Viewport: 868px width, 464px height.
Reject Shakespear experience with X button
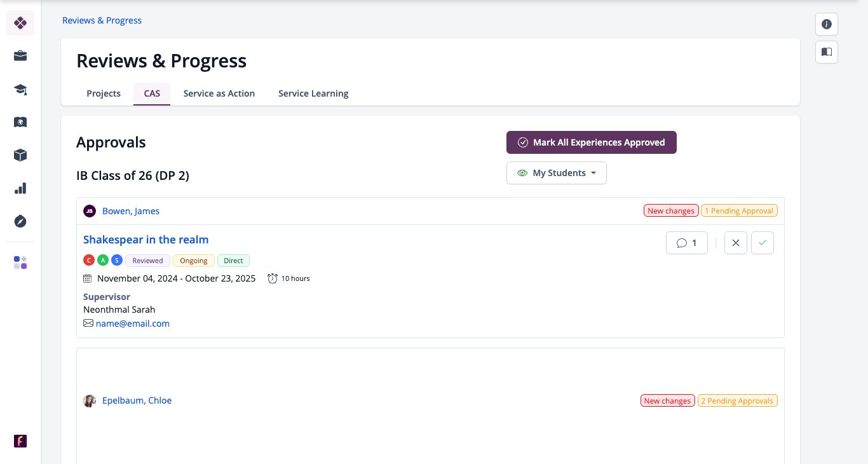click(736, 243)
